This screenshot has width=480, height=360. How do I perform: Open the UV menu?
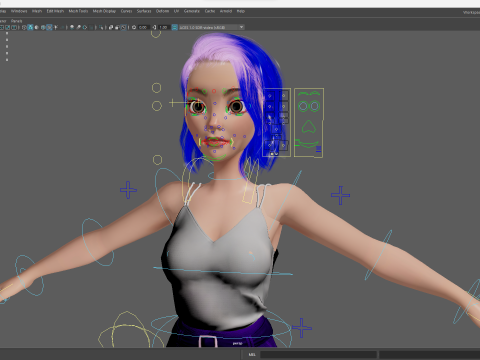point(176,11)
